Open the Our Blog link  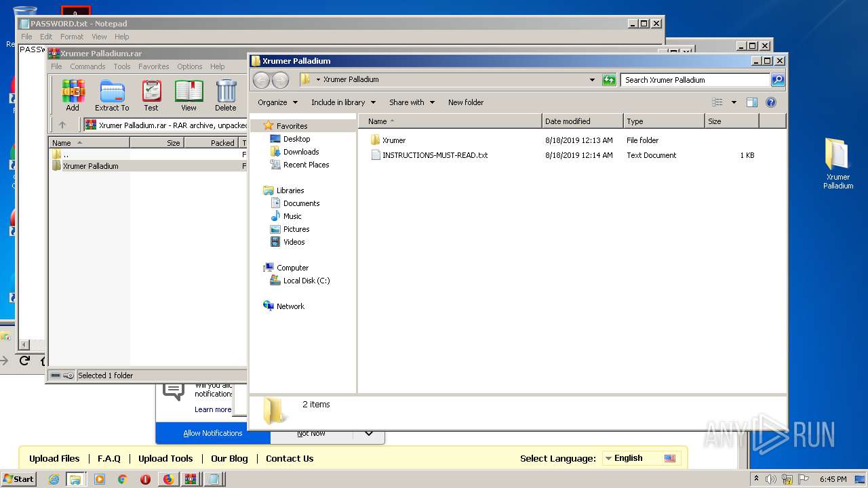229,458
